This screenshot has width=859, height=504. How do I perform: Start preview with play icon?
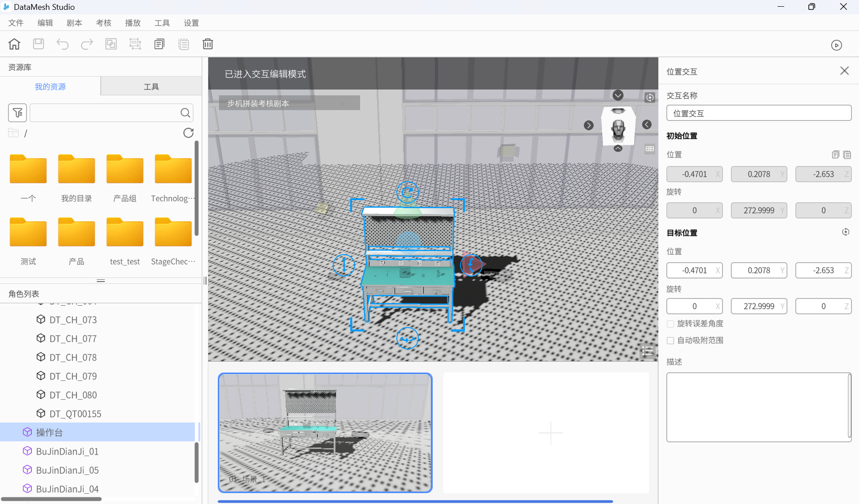click(836, 45)
